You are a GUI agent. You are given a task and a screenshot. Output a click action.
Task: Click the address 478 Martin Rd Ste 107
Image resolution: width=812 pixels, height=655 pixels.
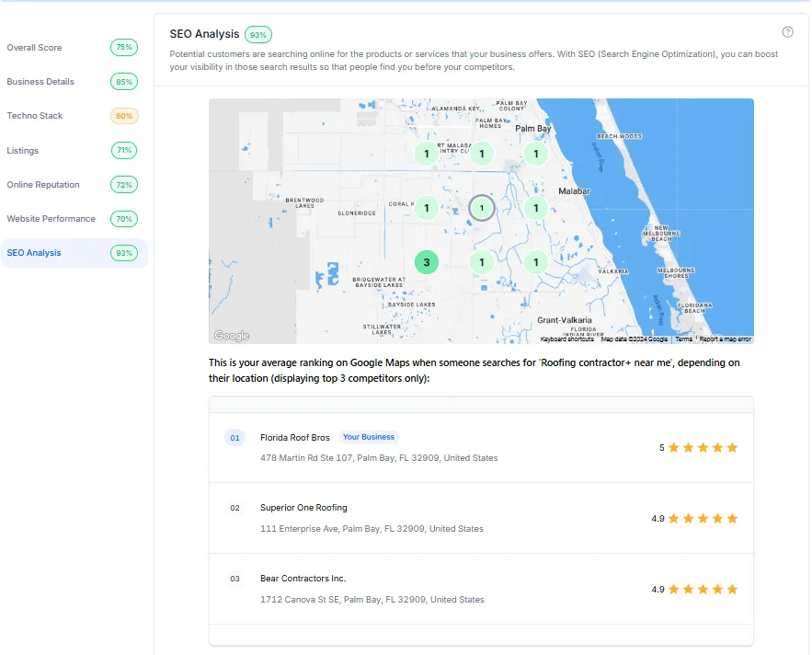click(x=379, y=458)
